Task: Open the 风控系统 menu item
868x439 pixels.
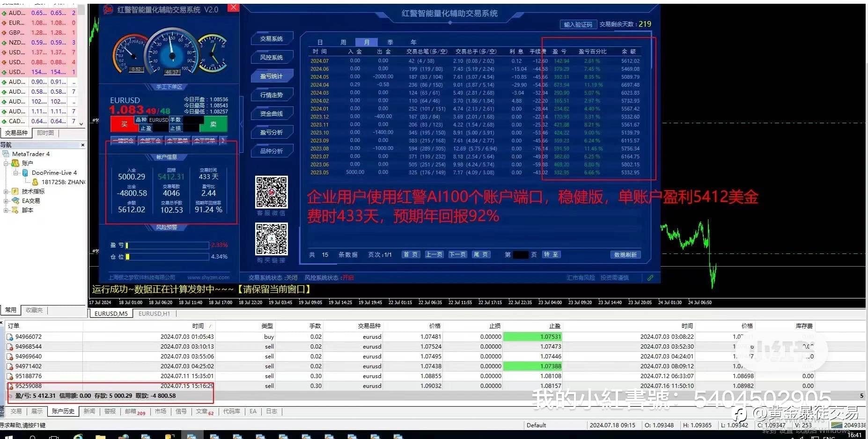Action: 272,58
